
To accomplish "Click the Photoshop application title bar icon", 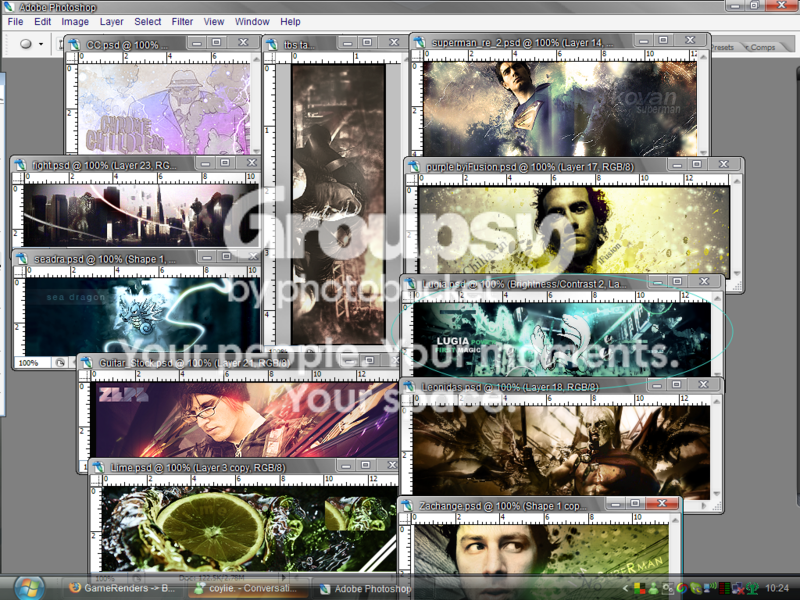I will [9, 7].
